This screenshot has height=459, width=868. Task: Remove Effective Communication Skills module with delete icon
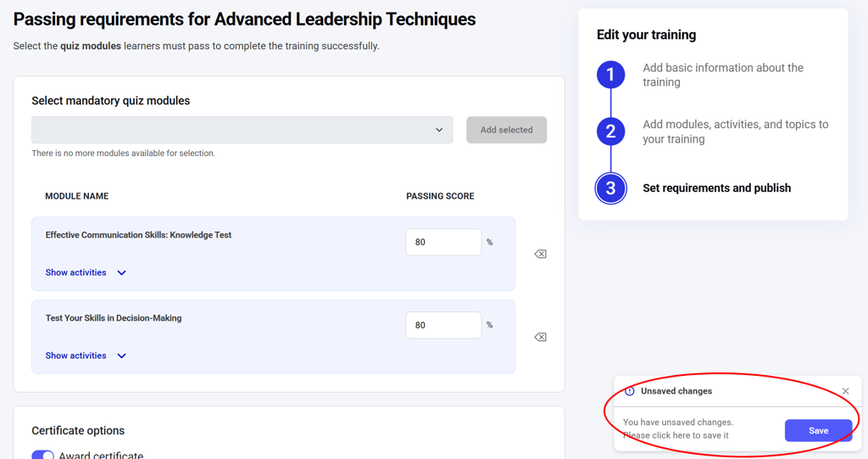click(x=540, y=254)
